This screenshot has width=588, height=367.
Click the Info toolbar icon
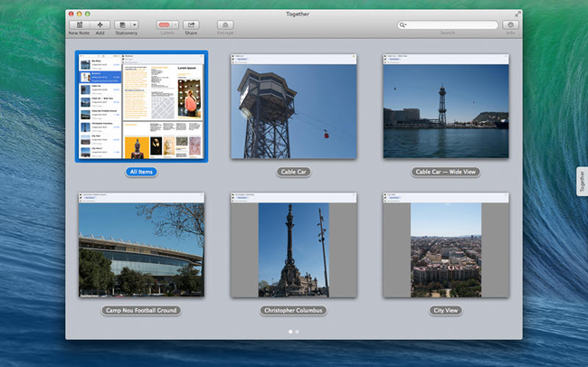(511, 24)
